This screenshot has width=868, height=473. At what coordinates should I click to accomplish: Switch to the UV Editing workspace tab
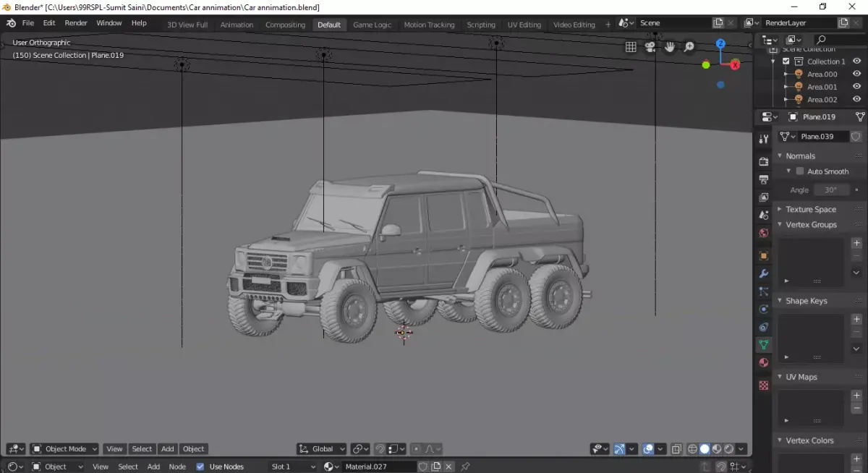[x=524, y=25]
